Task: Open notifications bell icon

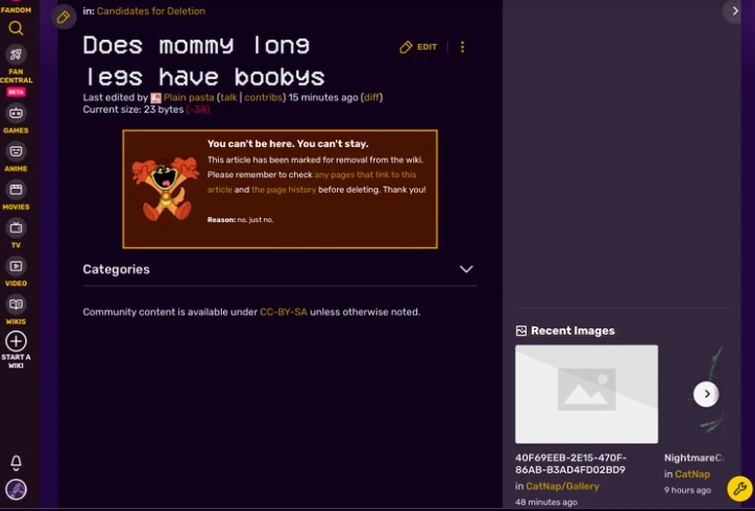Action: pos(16,463)
